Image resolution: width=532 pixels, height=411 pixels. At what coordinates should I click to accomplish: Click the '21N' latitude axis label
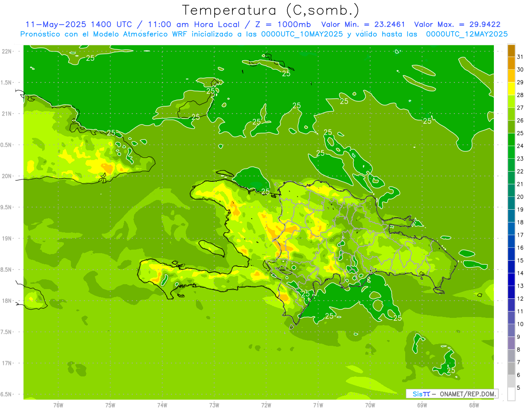7,114
